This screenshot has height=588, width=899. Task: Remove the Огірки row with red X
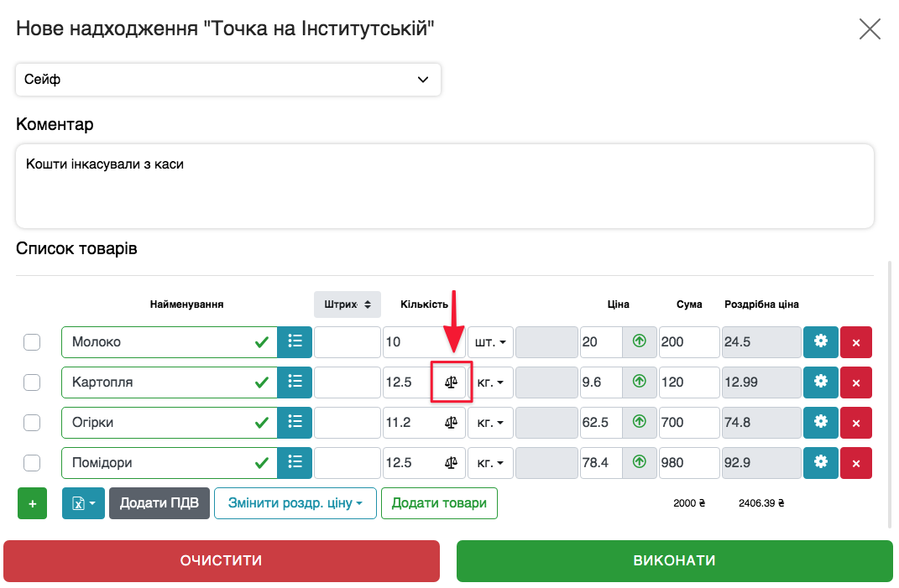tap(856, 423)
